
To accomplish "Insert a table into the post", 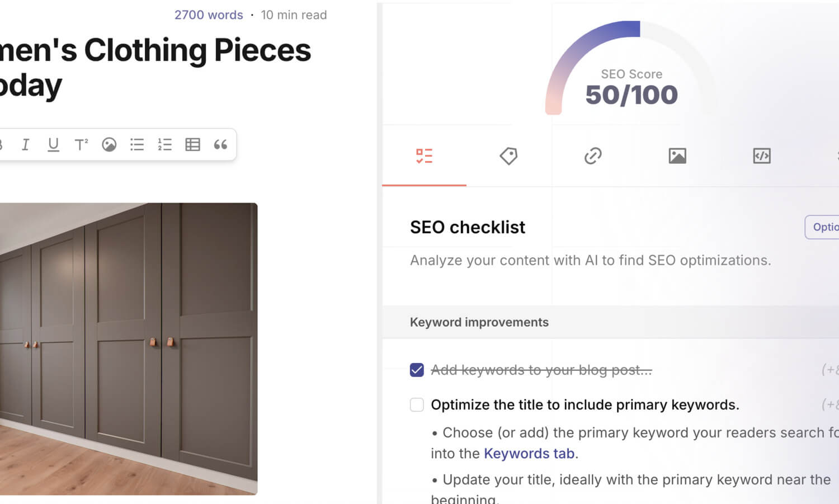I will 193,145.
